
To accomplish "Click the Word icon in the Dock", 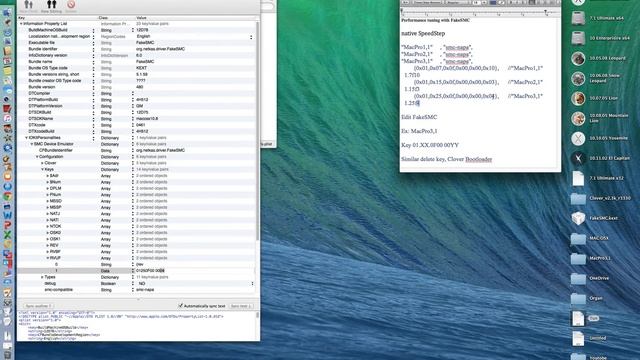I will pyautogui.click(x=7, y=215).
